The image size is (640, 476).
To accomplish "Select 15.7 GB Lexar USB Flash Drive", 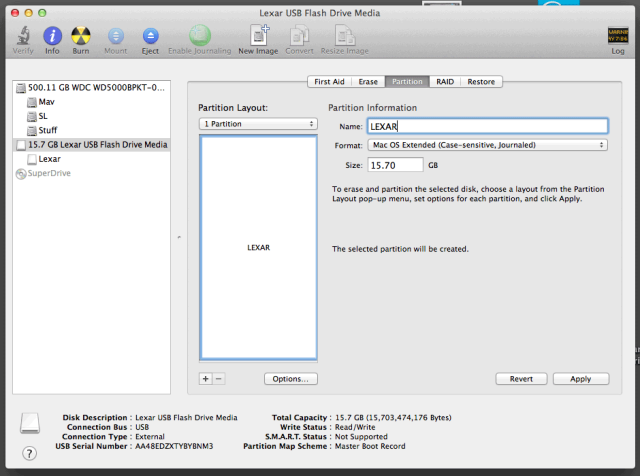I will (x=91, y=145).
